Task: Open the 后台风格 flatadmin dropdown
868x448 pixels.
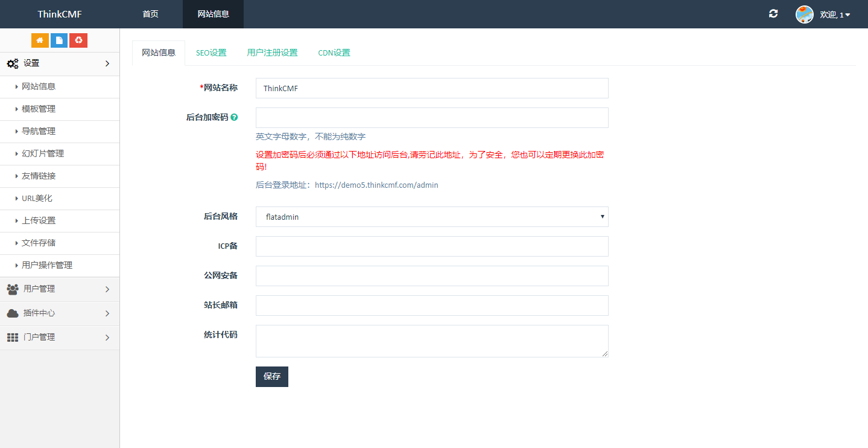Action: [x=432, y=217]
